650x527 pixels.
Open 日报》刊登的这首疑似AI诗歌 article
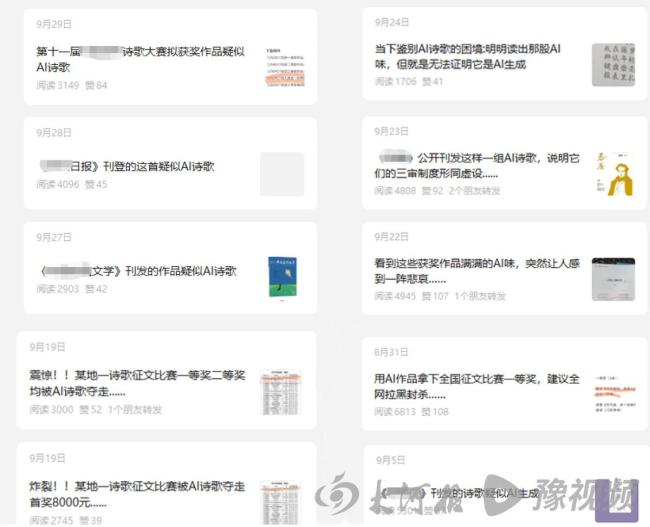126,166
